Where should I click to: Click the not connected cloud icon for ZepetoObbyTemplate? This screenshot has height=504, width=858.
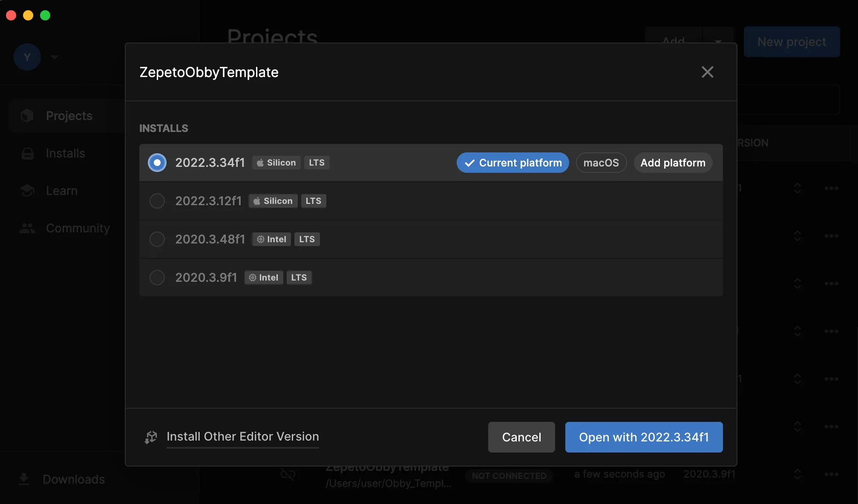(x=288, y=474)
